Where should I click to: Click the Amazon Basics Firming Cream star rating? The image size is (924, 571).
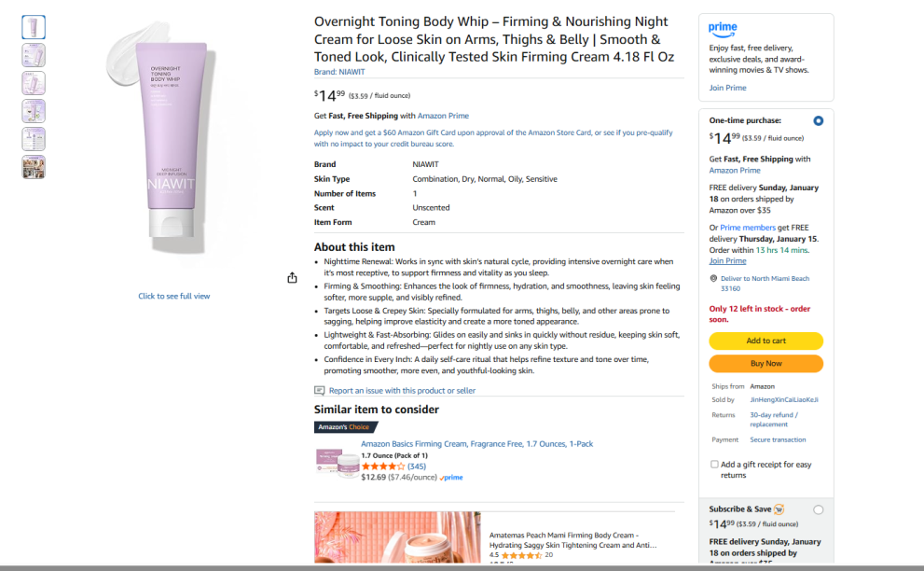[383, 466]
